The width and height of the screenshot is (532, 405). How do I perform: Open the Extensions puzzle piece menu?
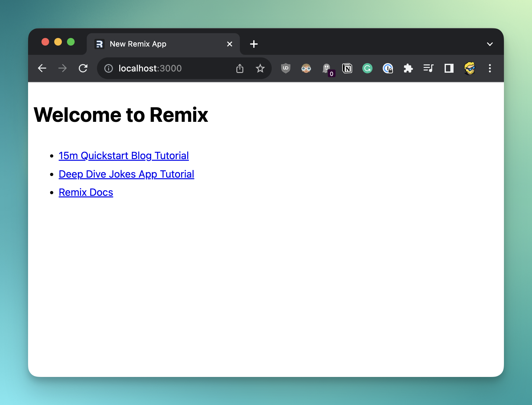(x=408, y=68)
